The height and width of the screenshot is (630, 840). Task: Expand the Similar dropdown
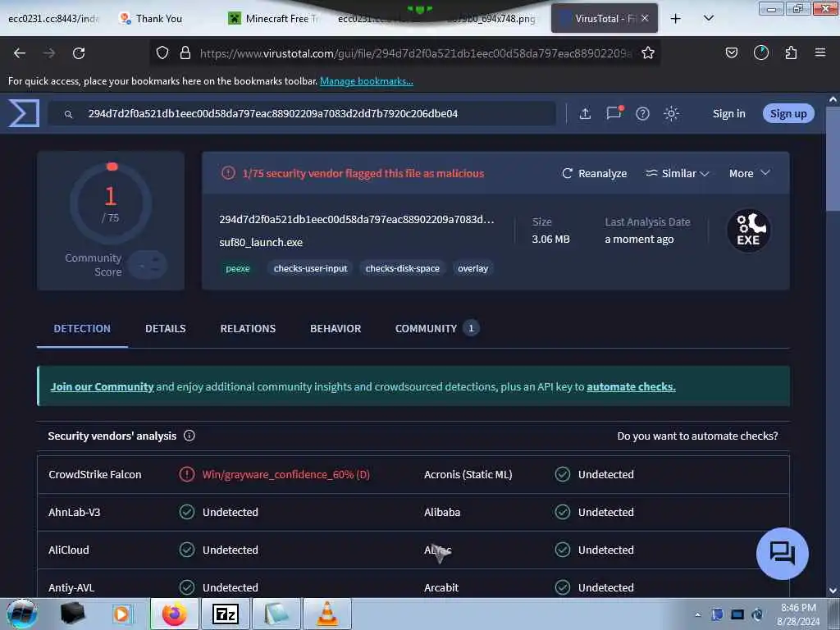[x=677, y=173]
